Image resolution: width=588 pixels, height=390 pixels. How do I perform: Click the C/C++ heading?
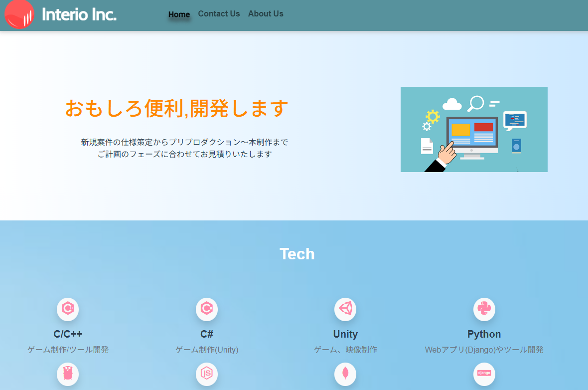click(x=68, y=334)
